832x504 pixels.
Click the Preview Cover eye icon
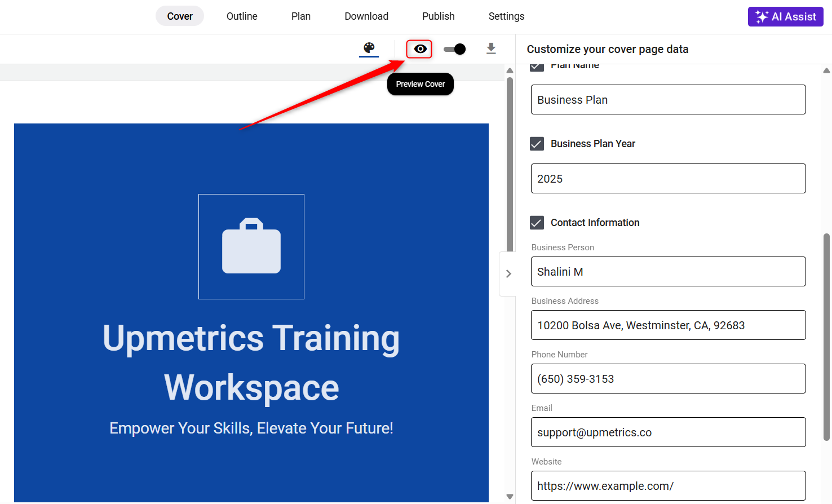coord(420,49)
